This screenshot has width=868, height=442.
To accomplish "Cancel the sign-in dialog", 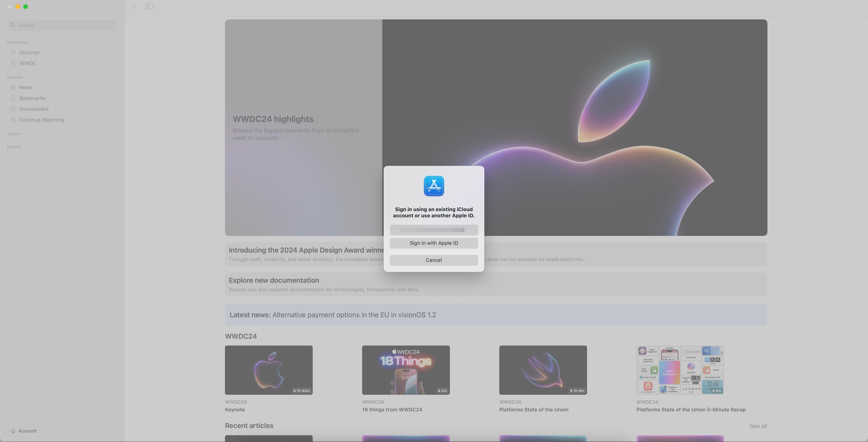I will pos(434,260).
